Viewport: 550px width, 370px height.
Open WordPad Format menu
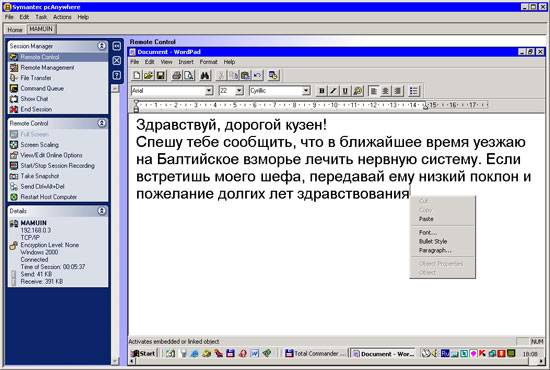[209, 62]
